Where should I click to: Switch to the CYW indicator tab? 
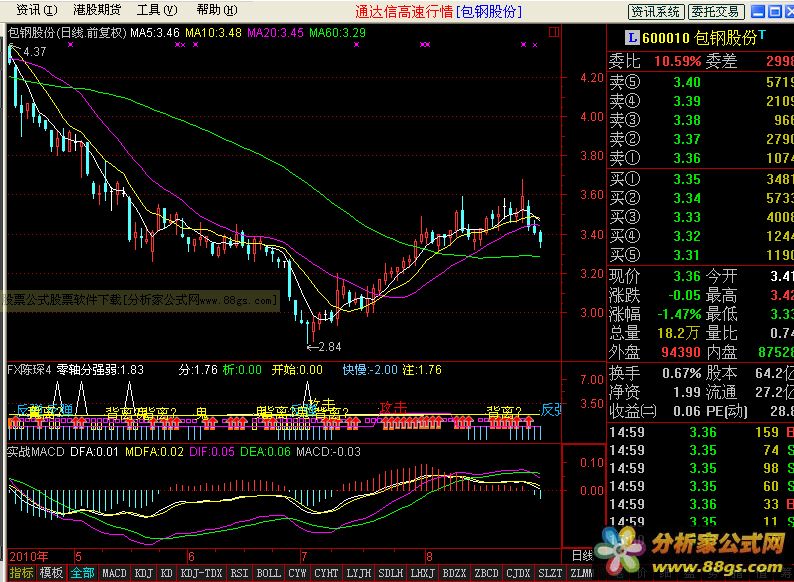297,573
